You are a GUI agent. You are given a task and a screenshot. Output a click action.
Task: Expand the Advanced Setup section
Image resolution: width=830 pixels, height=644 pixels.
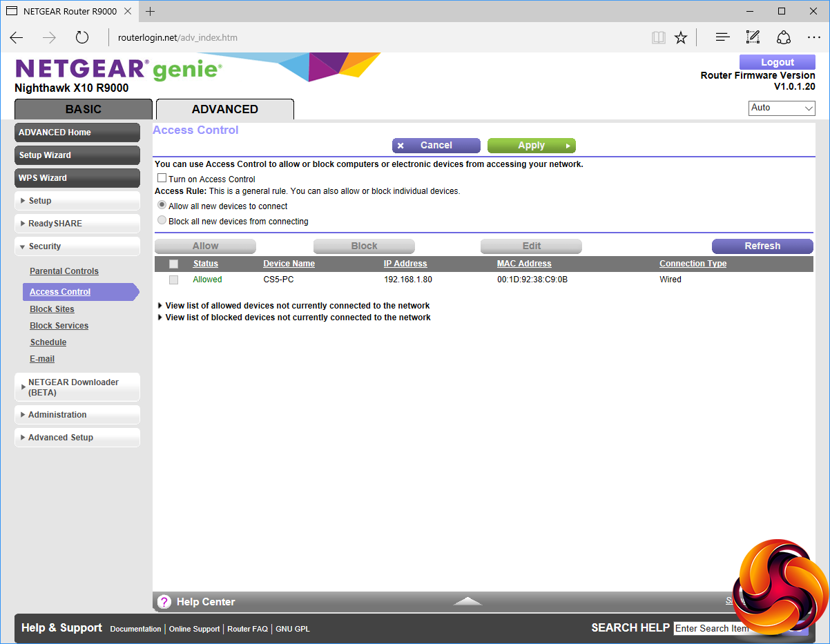point(77,438)
